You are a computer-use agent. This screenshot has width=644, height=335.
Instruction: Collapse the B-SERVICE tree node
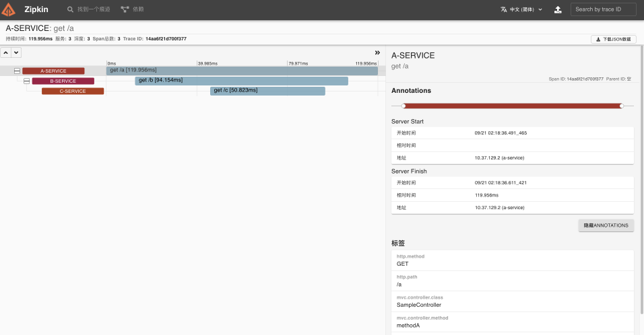pos(27,81)
